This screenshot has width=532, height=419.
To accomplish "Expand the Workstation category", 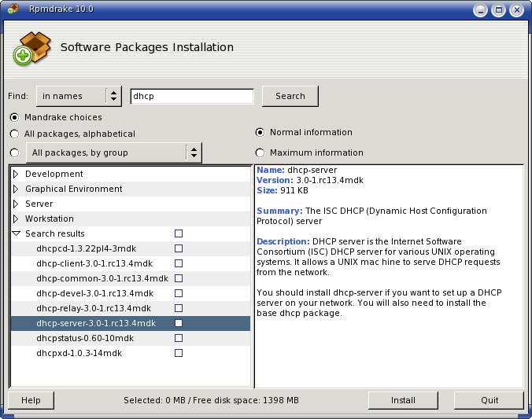I will (16, 219).
